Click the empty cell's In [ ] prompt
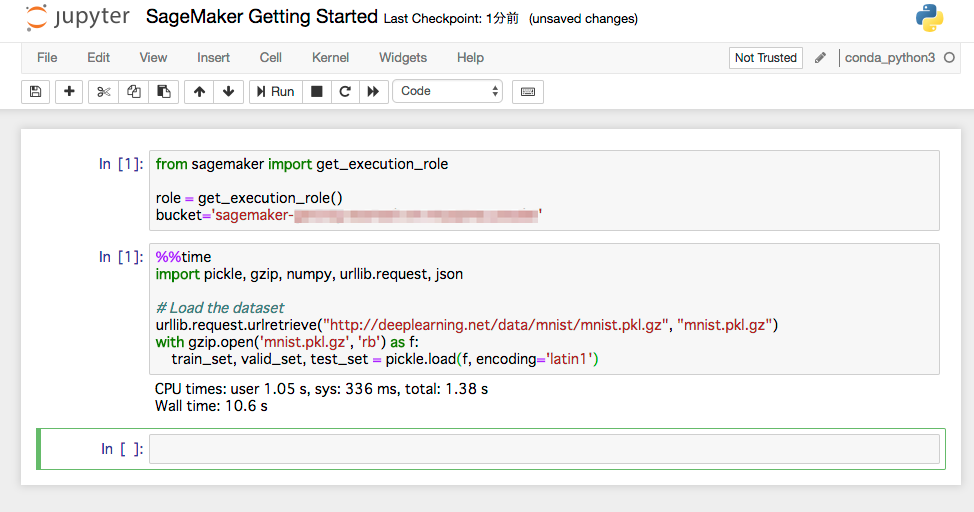This screenshot has height=512, width=974. pyautogui.click(x=122, y=449)
